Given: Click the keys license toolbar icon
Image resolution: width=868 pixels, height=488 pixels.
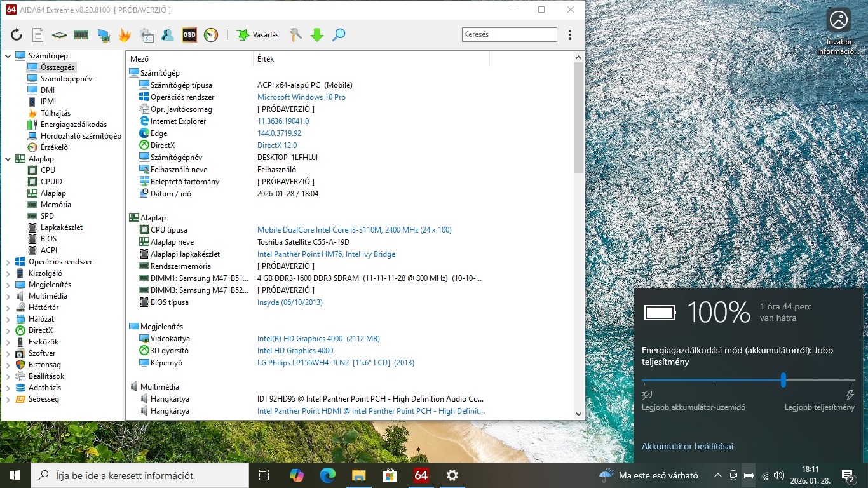Looking at the screenshot, I should pos(295,35).
